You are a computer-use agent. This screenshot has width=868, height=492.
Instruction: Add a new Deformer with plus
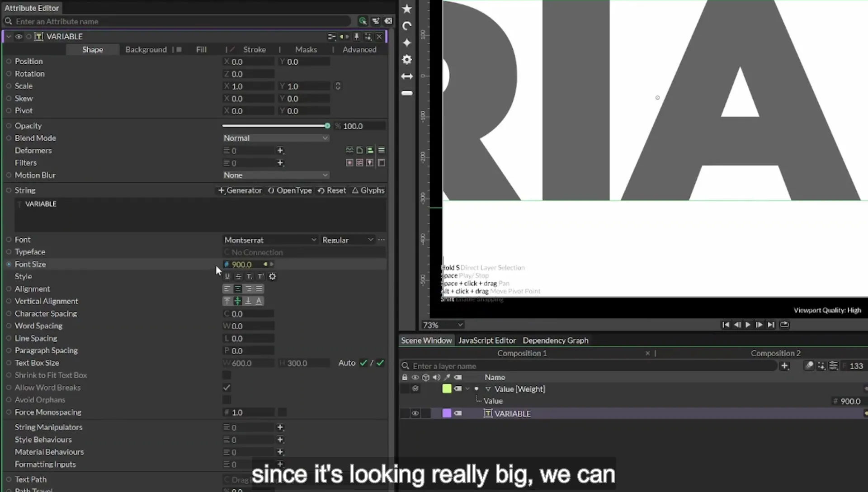(280, 150)
